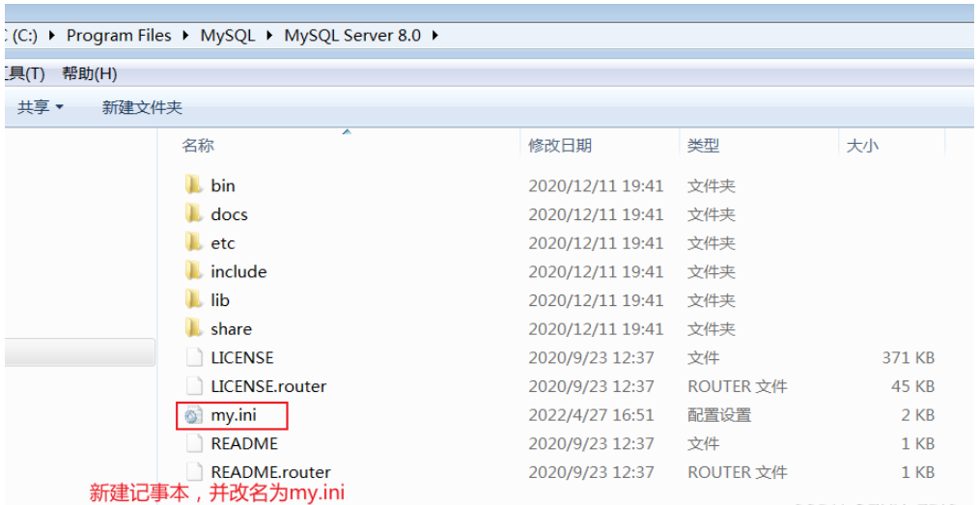Viewport: 980px width, 505px height.
Task: Click the LICENSE.router file icon
Action: click(x=194, y=386)
